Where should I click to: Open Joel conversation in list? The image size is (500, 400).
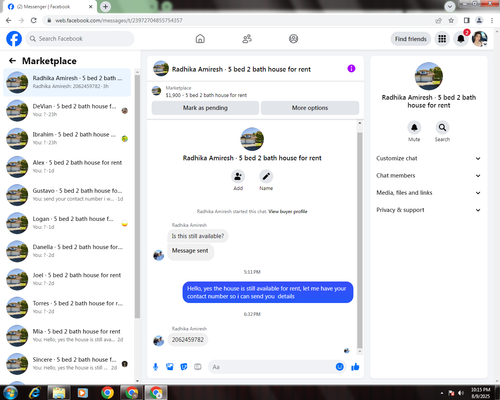point(67,279)
